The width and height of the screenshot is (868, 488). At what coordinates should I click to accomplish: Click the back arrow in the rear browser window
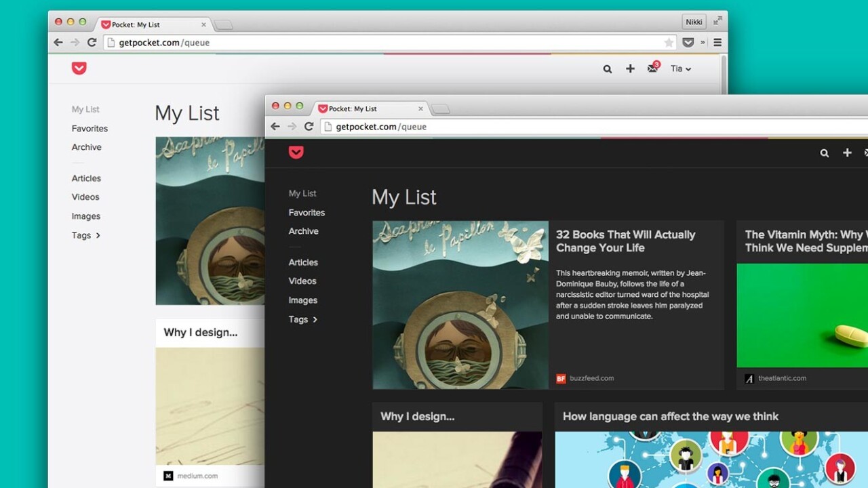58,42
